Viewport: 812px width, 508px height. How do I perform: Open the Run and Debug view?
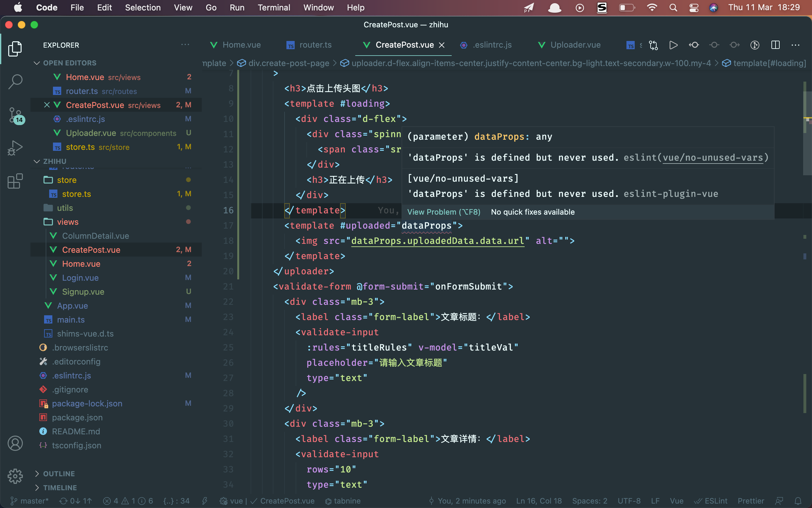(15, 148)
